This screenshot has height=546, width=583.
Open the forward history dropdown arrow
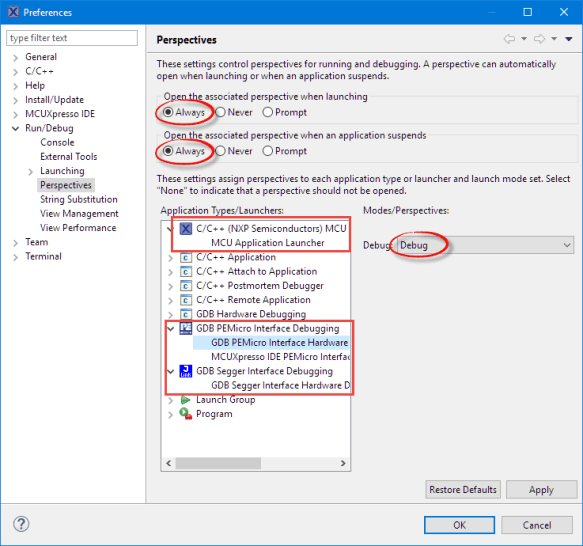click(554, 39)
